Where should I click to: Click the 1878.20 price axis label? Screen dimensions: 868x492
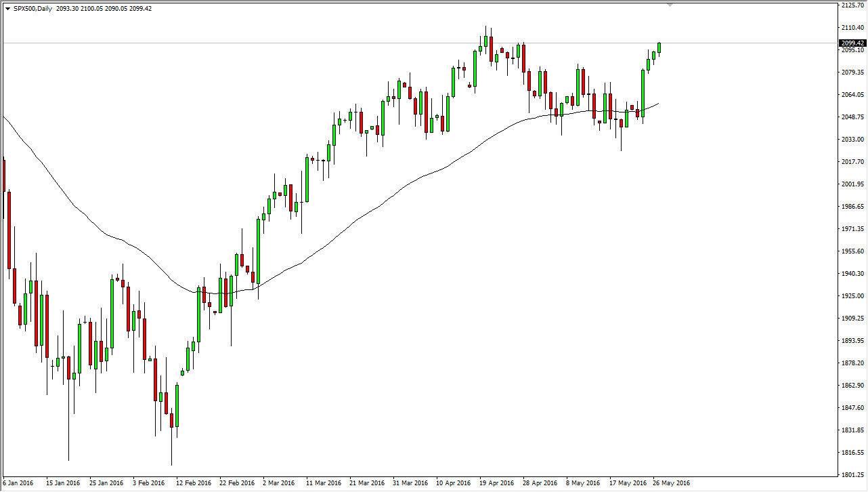click(x=852, y=363)
